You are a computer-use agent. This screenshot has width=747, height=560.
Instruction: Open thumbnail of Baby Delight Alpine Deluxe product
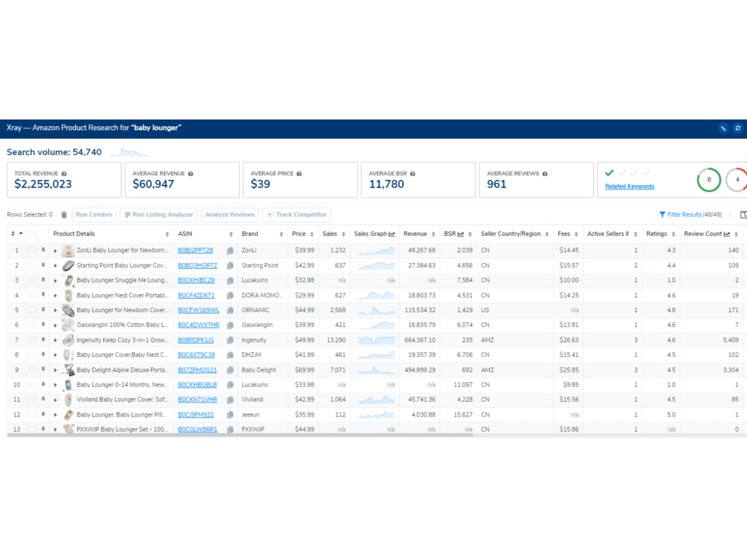(x=69, y=370)
